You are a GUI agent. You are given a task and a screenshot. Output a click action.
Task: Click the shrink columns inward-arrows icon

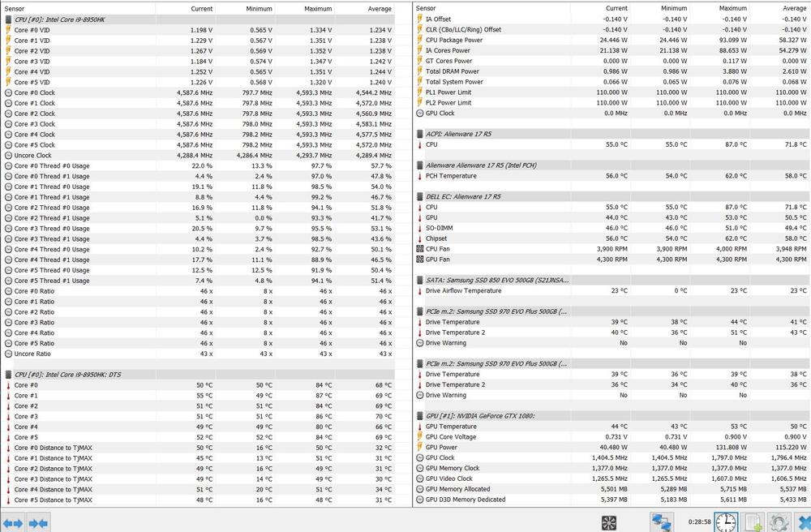39,523
